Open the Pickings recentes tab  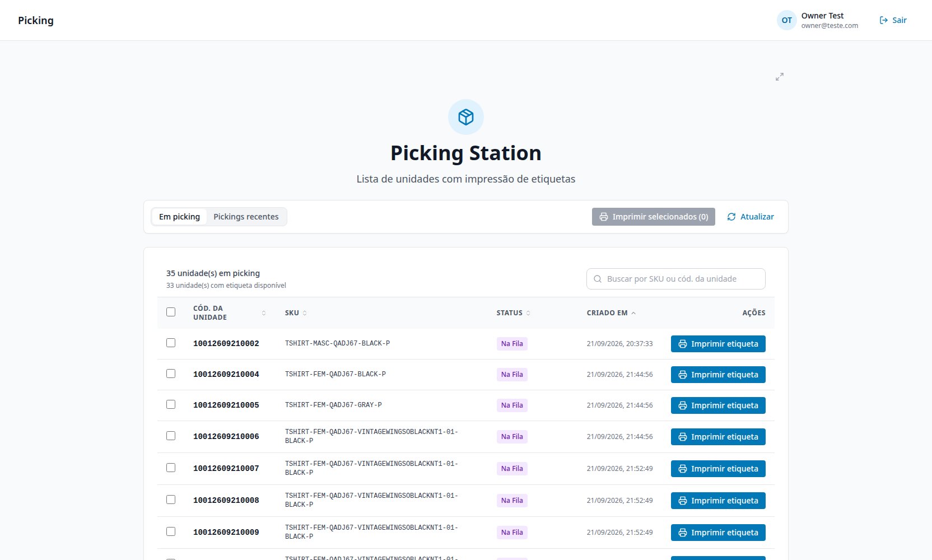tap(246, 217)
